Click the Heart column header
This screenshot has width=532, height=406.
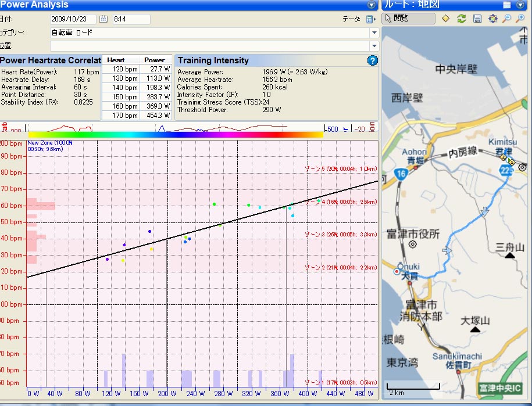coord(116,60)
